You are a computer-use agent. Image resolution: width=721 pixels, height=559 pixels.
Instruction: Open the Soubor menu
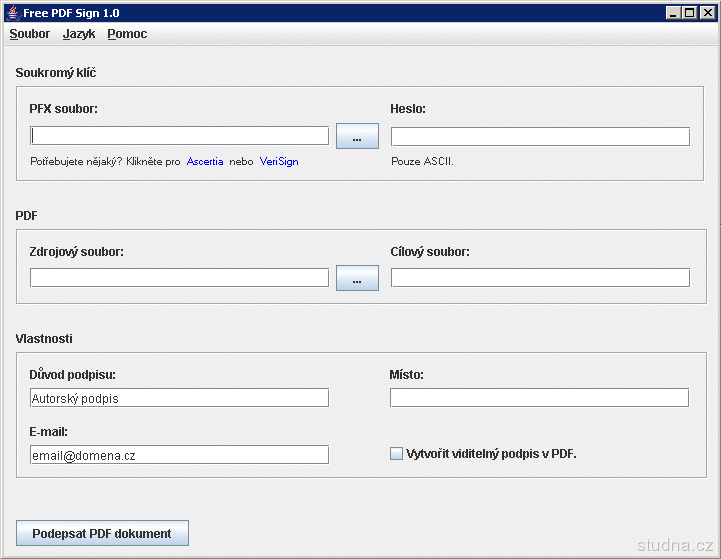[x=29, y=34]
